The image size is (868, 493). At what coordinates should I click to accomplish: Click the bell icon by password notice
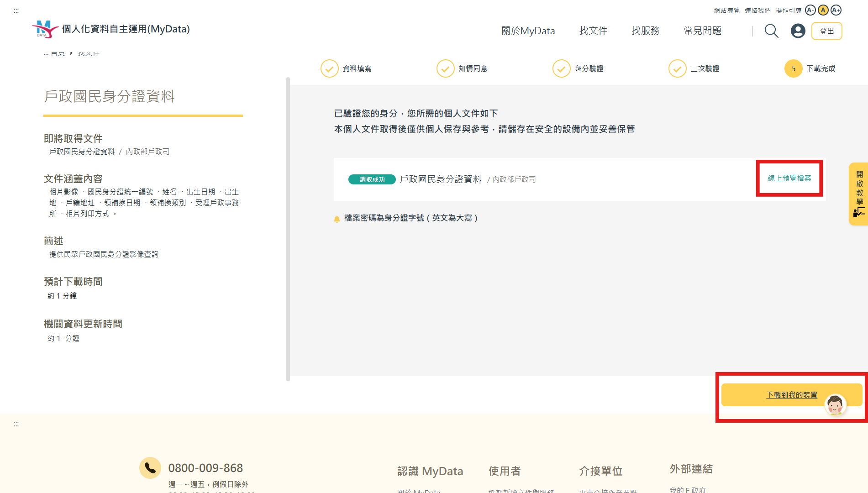[337, 219]
